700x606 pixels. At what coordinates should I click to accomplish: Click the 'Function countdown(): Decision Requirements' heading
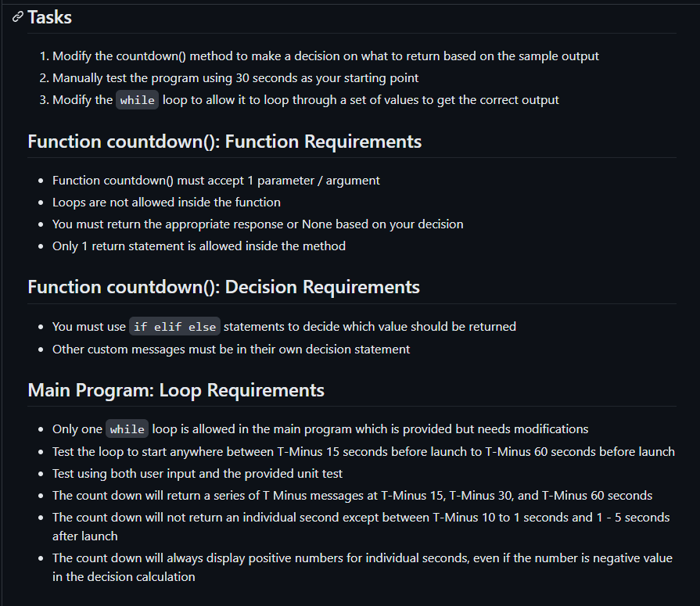(224, 287)
